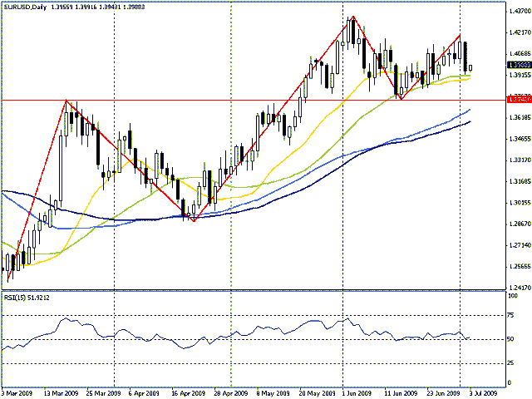Image resolution: width=532 pixels, height=399 pixels.
Task: Click the 1 Jun 2009 date label
Action: [357, 393]
